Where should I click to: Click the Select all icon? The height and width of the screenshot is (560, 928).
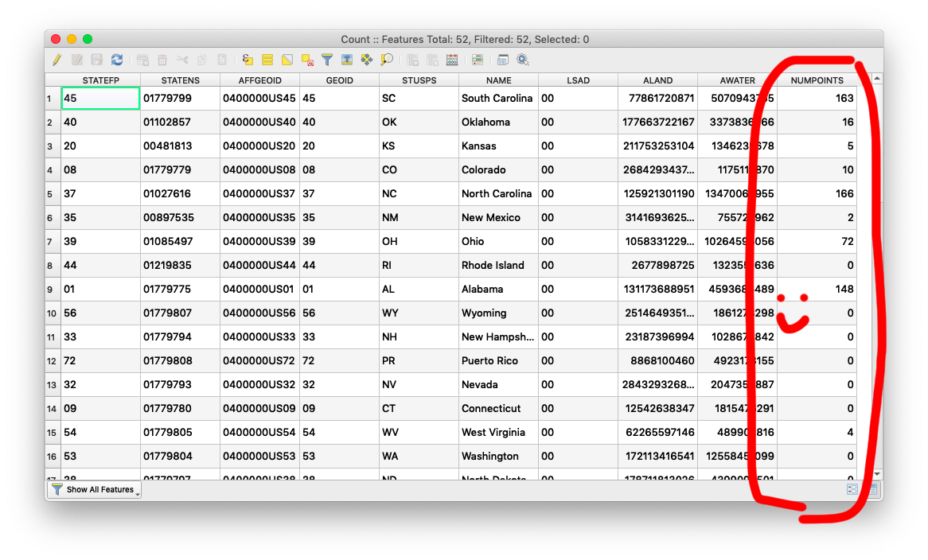coord(267,60)
